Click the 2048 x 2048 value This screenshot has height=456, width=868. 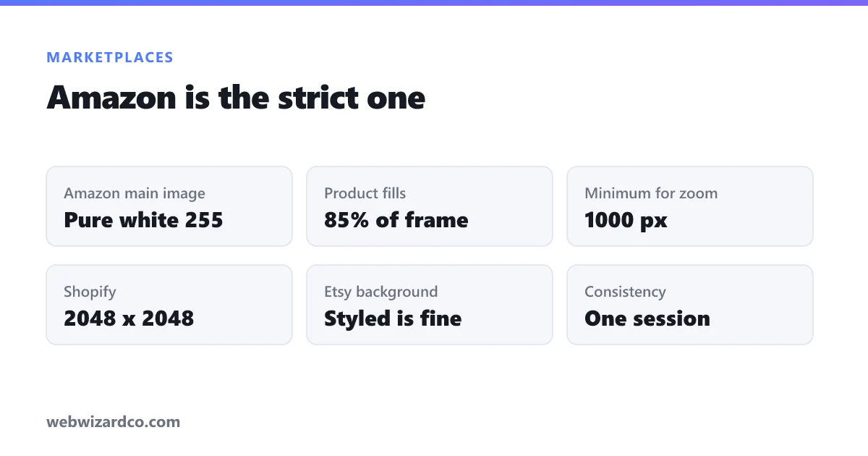pyautogui.click(x=129, y=318)
